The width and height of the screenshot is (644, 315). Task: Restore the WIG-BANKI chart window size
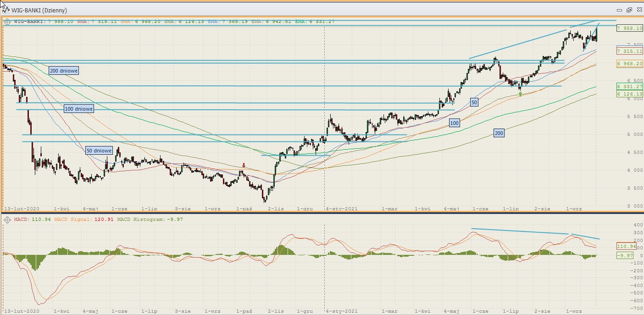click(x=629, y=10)
